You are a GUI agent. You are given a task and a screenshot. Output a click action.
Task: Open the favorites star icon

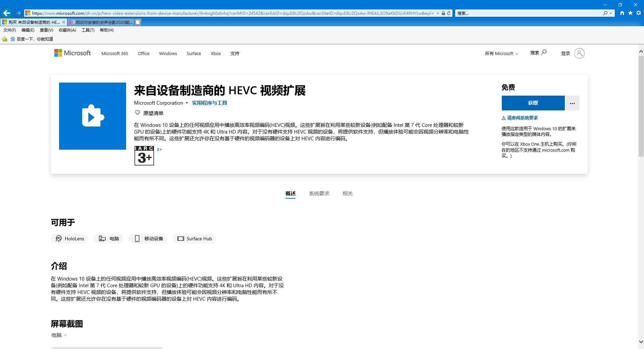[630, 13]
